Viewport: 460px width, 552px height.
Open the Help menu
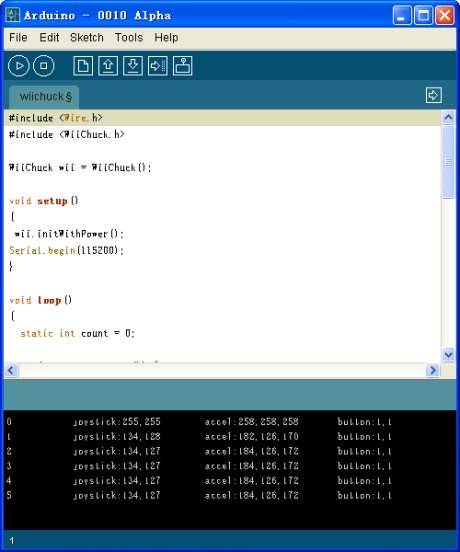tap(166, 37)
